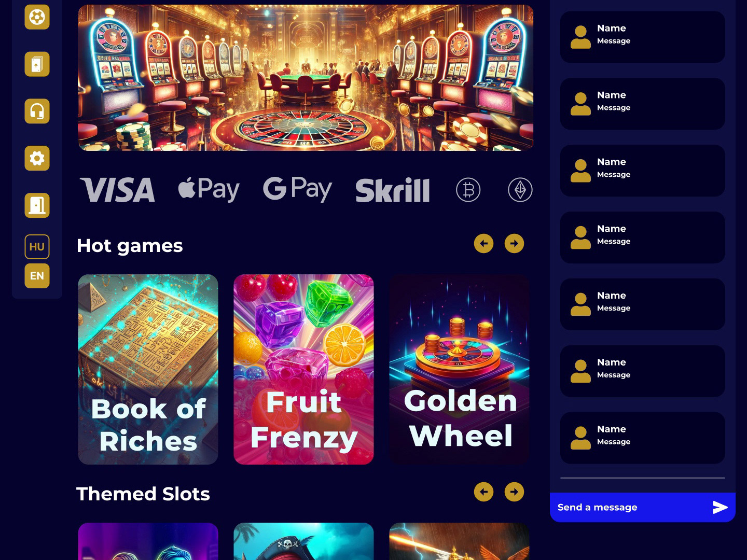Go to previous Themed Slots with the left arrow

[x=483, y=492]
